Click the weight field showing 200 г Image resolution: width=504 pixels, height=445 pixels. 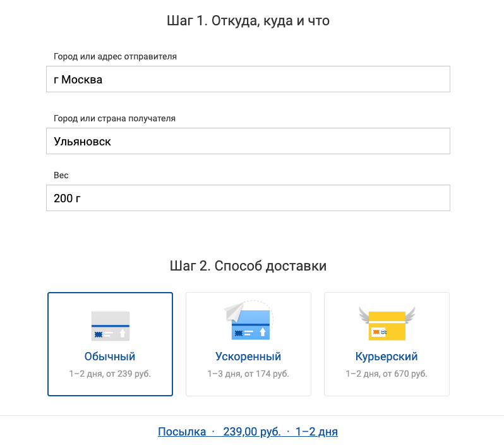248,198
